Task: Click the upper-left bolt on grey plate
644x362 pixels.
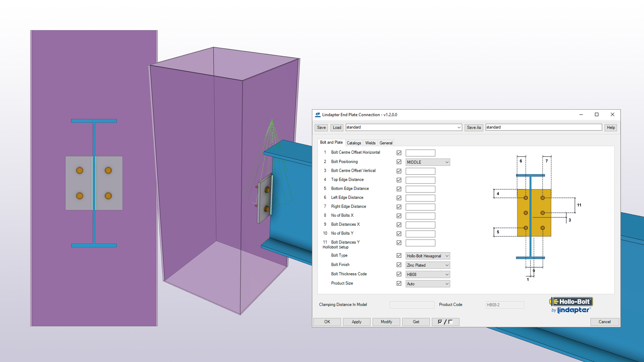Action: click(79, 170)
